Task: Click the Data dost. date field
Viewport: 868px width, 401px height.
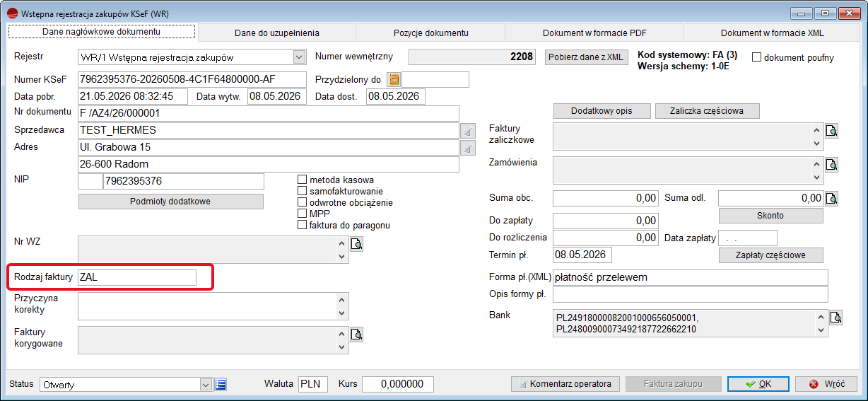Action: click(396, 96)
